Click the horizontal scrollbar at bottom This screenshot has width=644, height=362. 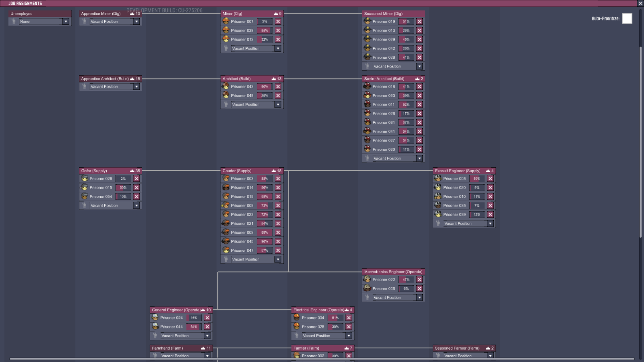click(322, 359)
